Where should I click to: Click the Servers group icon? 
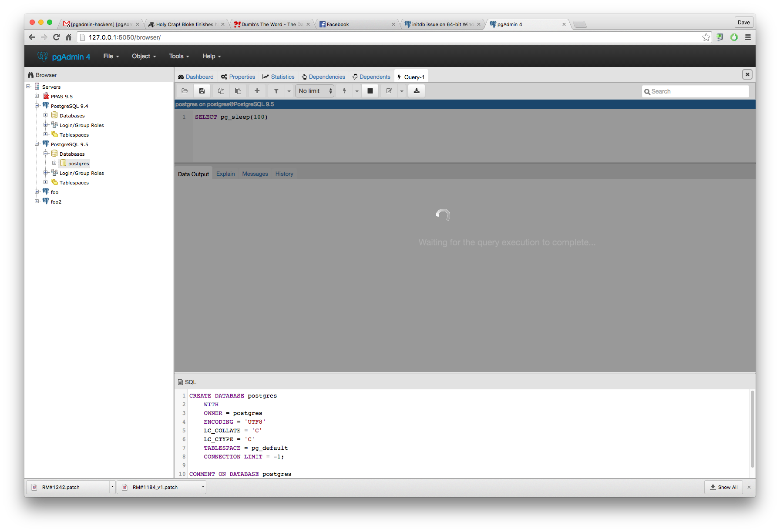37,86
